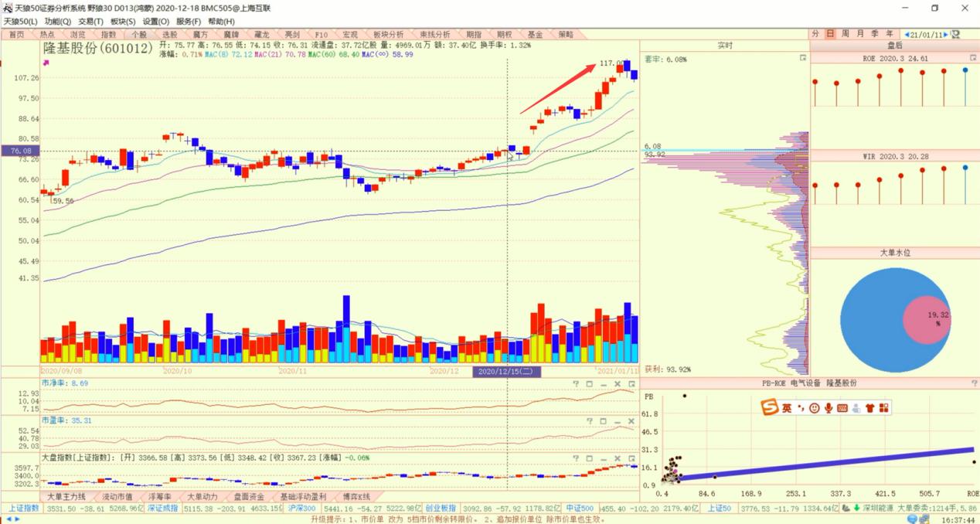Select the 大单主力线 indicator tab
980x524 pixels.
[x=67, y=496]
